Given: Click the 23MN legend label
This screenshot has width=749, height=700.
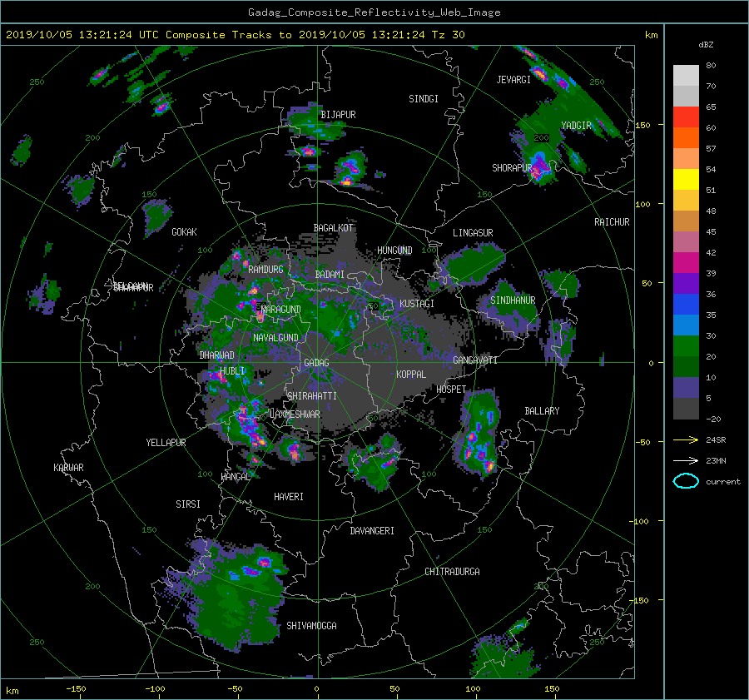Looking at the screenshot, I should (x=716, y=461).
